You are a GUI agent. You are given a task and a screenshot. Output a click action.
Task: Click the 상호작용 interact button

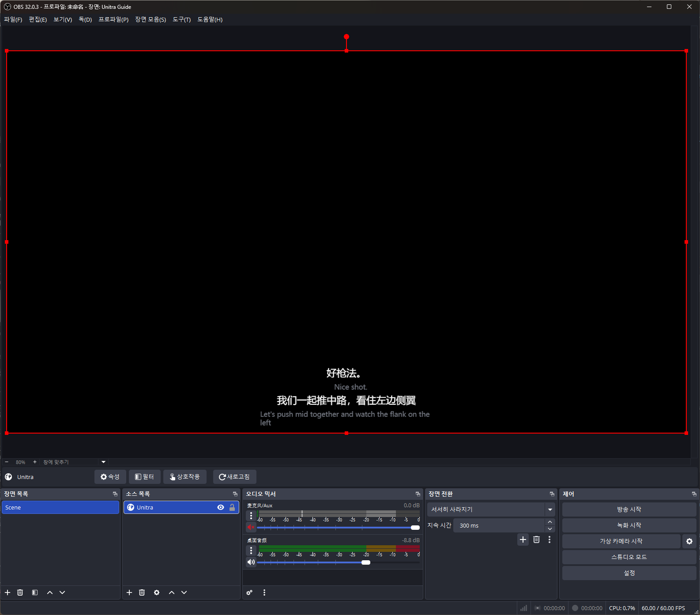pyautogui.click(x=185, y=477)
